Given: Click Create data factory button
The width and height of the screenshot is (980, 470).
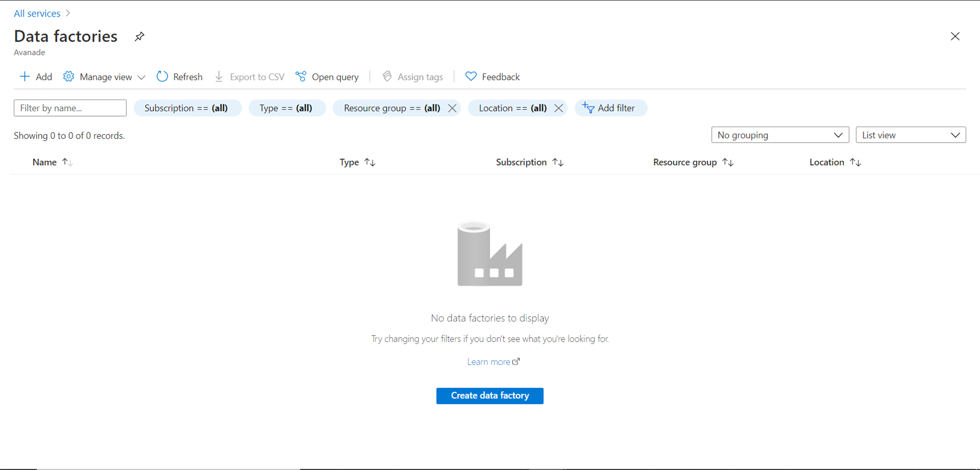Looking at the screenshot, I should pos(490,396).
